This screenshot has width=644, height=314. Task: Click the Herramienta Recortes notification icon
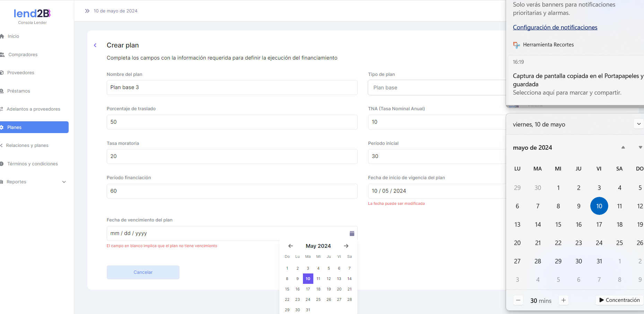(x=516, y=45)
